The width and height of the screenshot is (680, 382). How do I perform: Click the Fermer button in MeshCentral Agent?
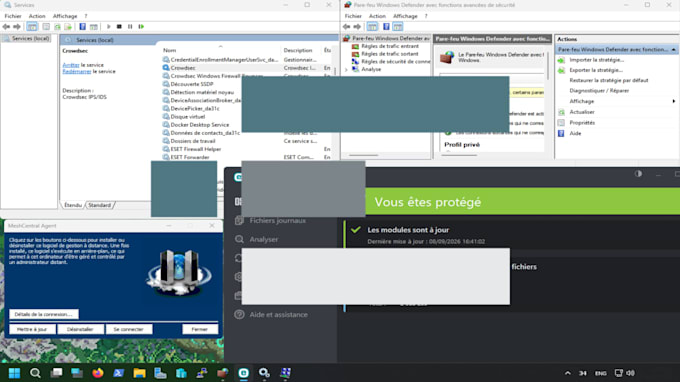pos(200,329)
